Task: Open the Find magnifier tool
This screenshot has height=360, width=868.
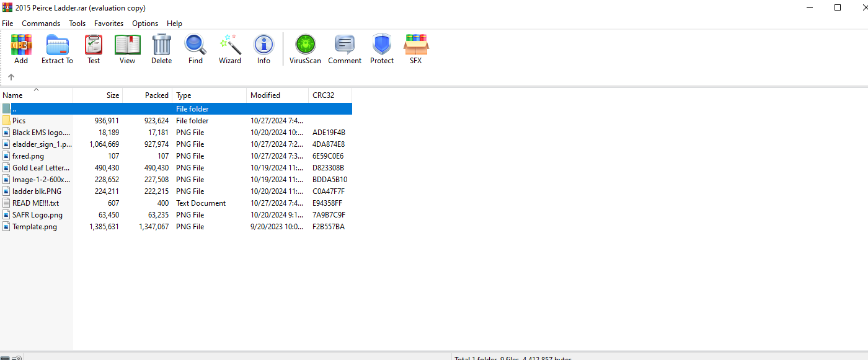Action: click(195, 49)
